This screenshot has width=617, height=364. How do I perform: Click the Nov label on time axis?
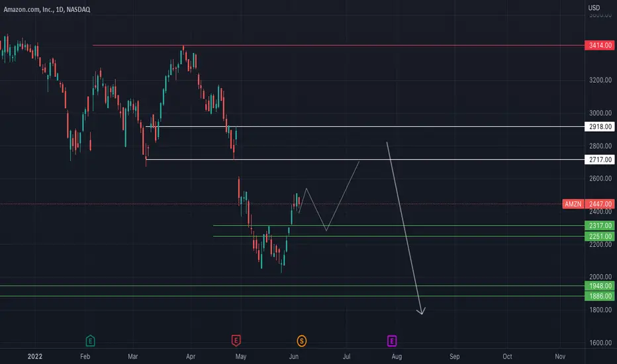560,356
